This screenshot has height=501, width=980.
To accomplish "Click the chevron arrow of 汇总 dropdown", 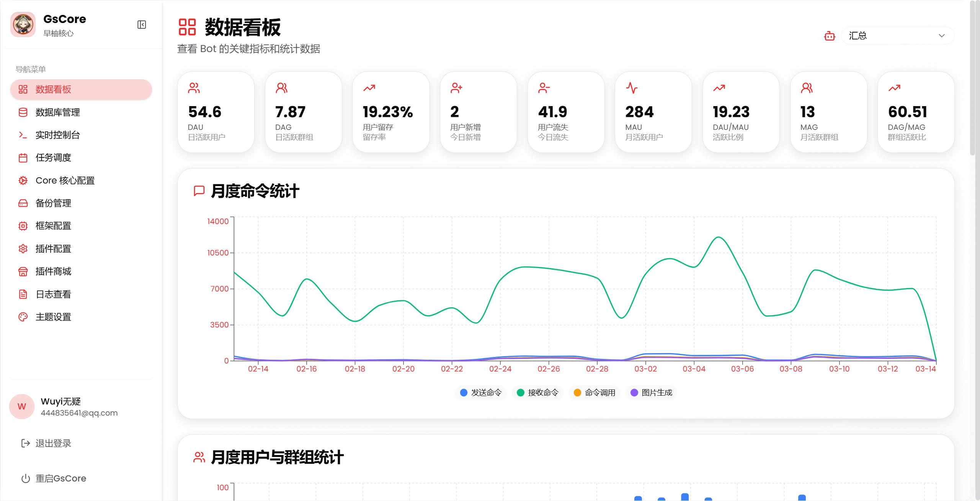I will [942, 36].
